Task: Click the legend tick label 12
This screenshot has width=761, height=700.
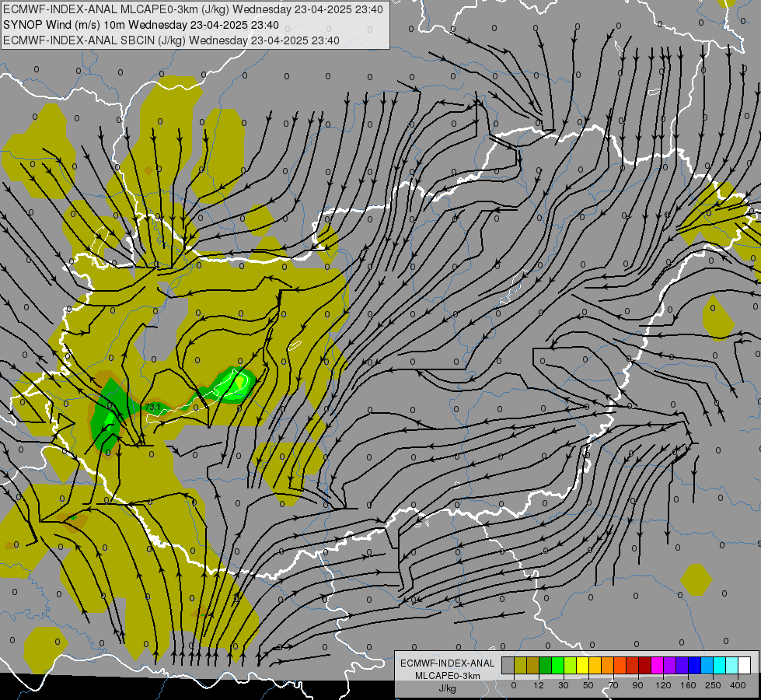Action: coord(539,685)
